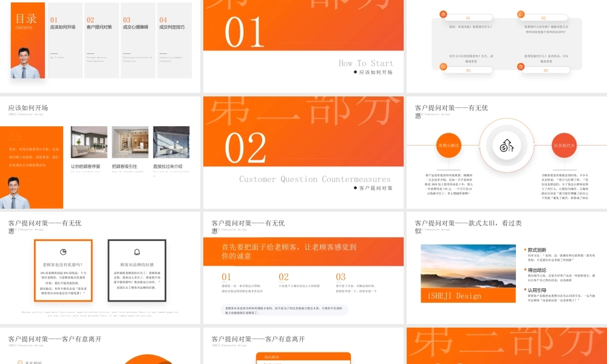The width and height of the screenshot is (607, 364).
Task: Select the 04 成交判定技巧 contents card
Action: point(174,40)
